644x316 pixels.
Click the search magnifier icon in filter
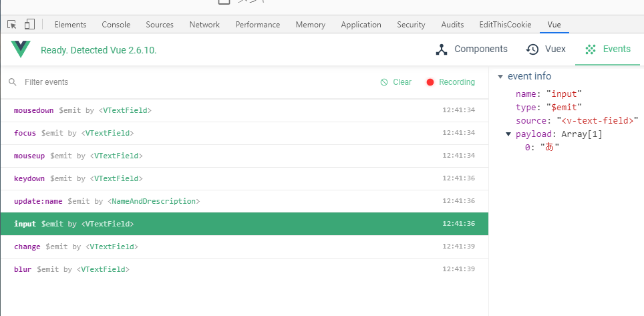point(12,82)
